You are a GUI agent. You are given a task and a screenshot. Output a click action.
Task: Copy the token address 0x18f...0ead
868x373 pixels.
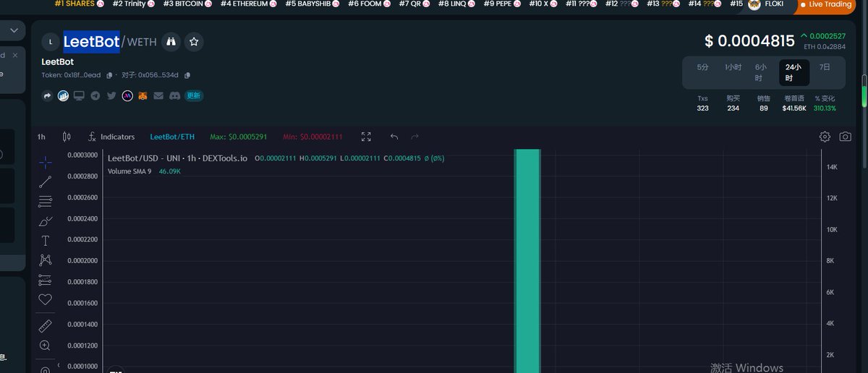pyautogui.click(x=110, y=75)
